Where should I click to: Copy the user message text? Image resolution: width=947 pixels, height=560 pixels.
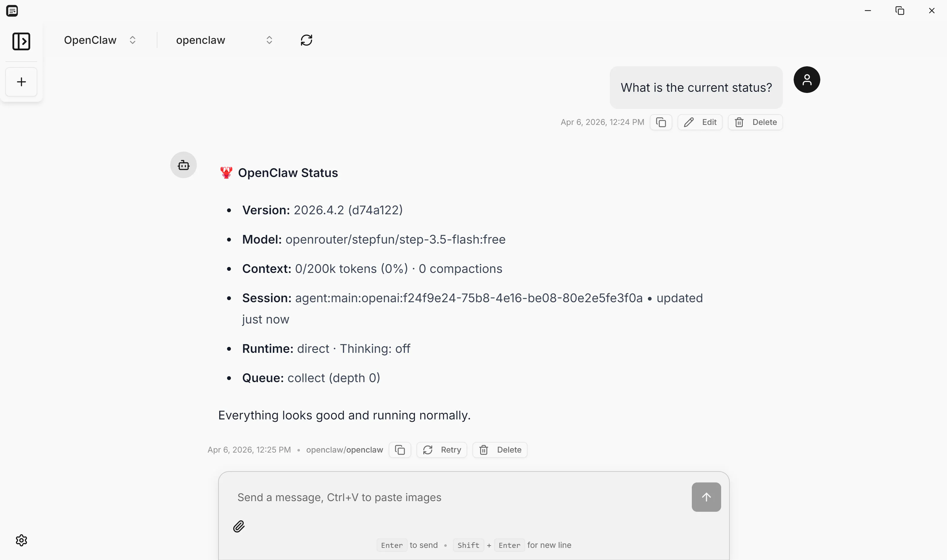click(x=661, y=122)
